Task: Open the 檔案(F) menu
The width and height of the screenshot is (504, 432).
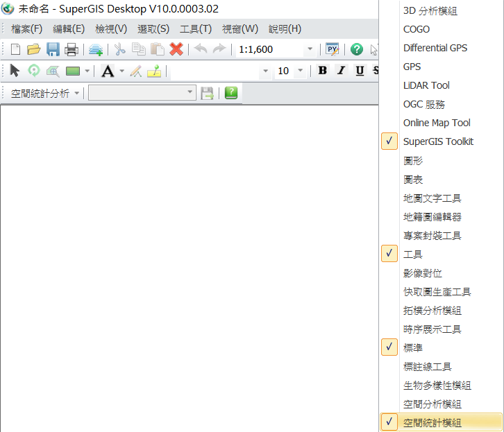Action: [26, 29]
